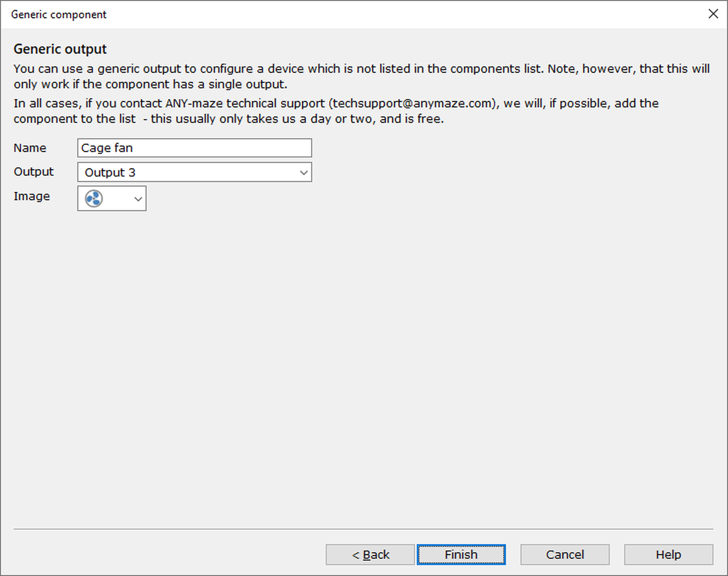728x576 pixels.
Task: Click the 'Output' field label
Action: tap(34, 172)
